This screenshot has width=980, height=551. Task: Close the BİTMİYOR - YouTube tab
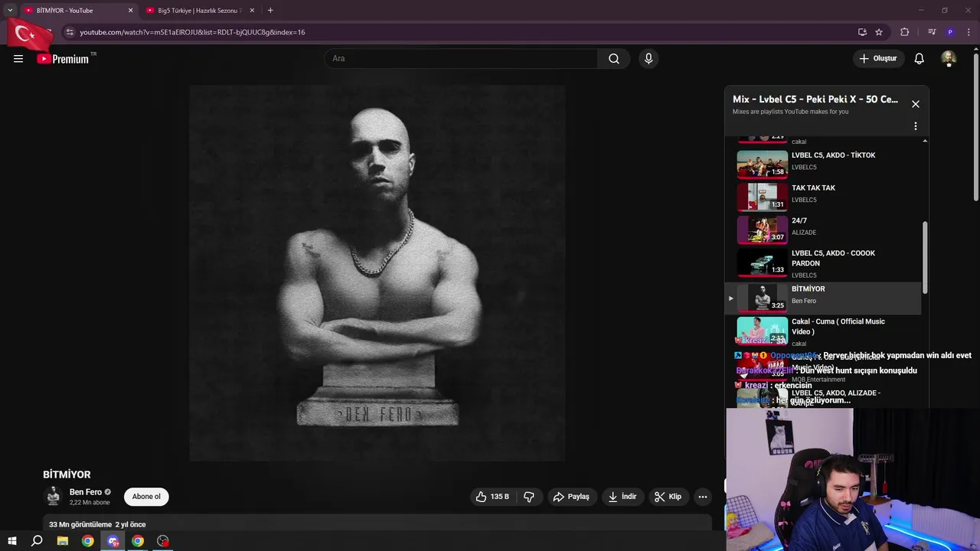click(x=130, y=11)
